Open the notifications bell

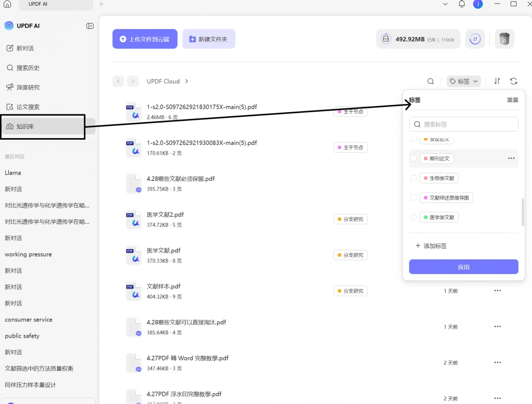click(461, 4)
